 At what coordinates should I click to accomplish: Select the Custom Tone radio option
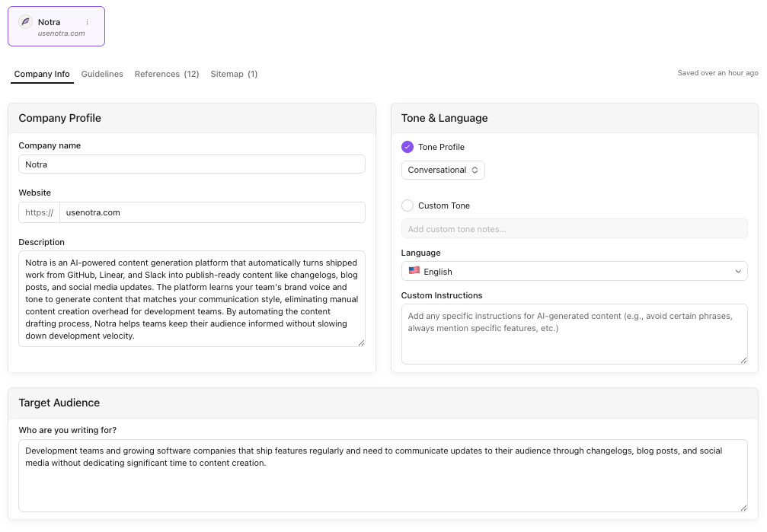pyautogui.click(x=407, y=205)
